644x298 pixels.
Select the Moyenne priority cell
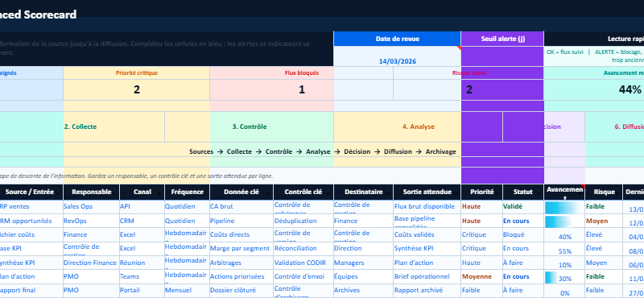click(481, 276)
